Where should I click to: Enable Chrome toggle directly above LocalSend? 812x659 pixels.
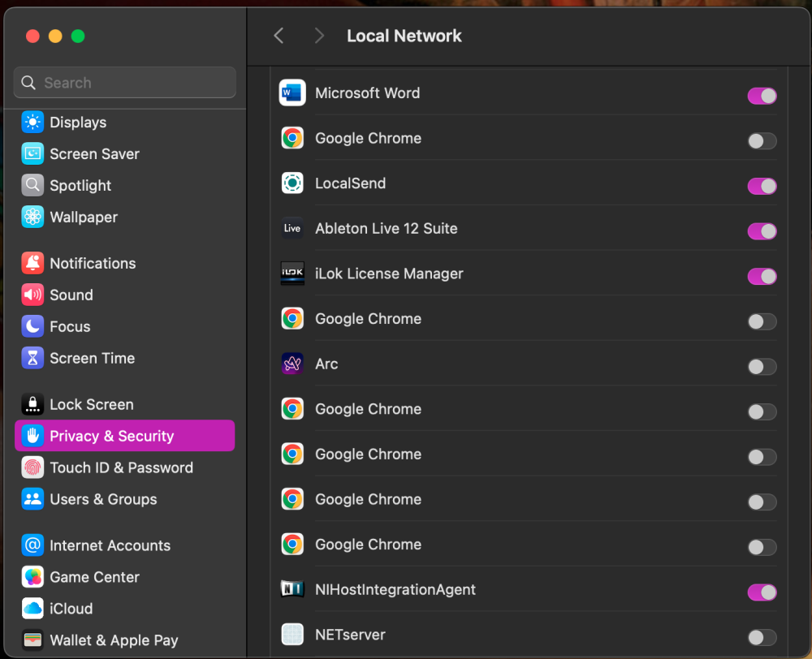tap(762, 140)
